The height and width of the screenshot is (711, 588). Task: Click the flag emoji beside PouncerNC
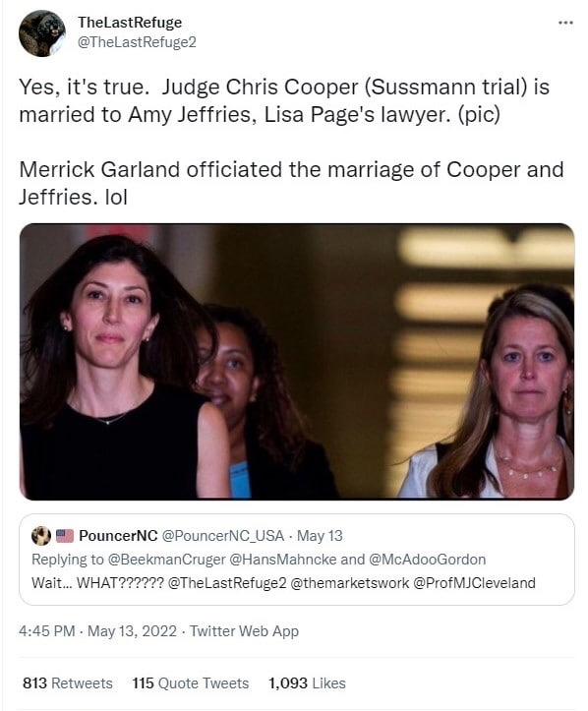pyautogui.click(x=65, y=536)
